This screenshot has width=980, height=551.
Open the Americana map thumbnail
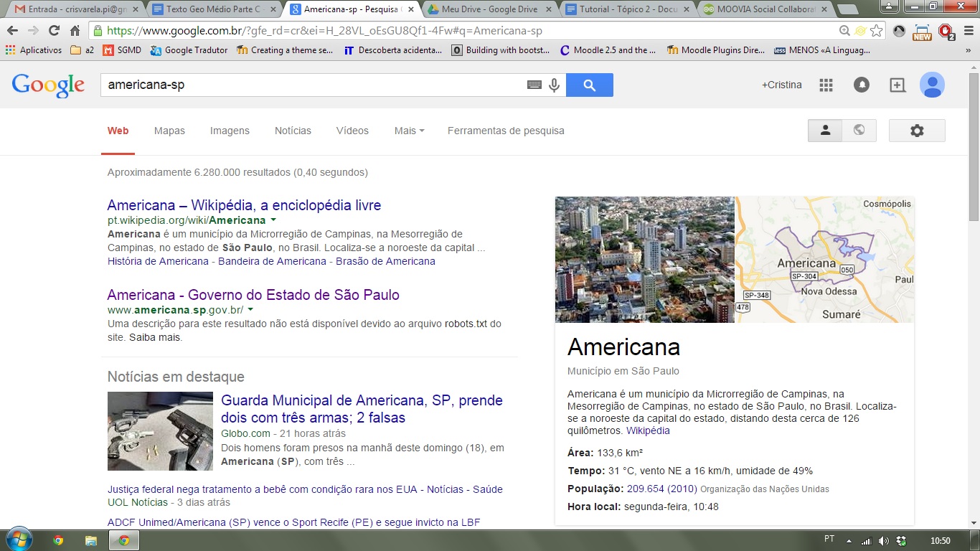click(825, 260)
